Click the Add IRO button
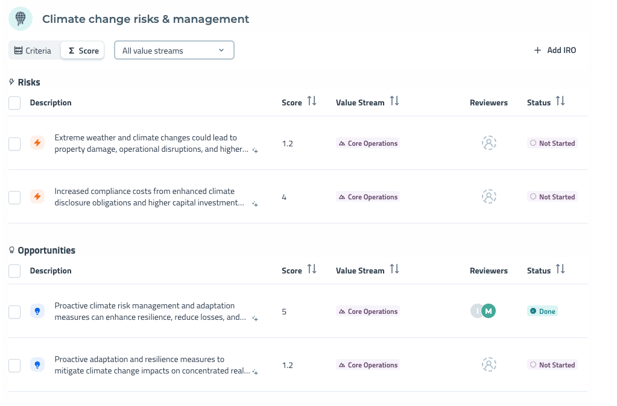This screenshot has height=406, width=617. 555,50
